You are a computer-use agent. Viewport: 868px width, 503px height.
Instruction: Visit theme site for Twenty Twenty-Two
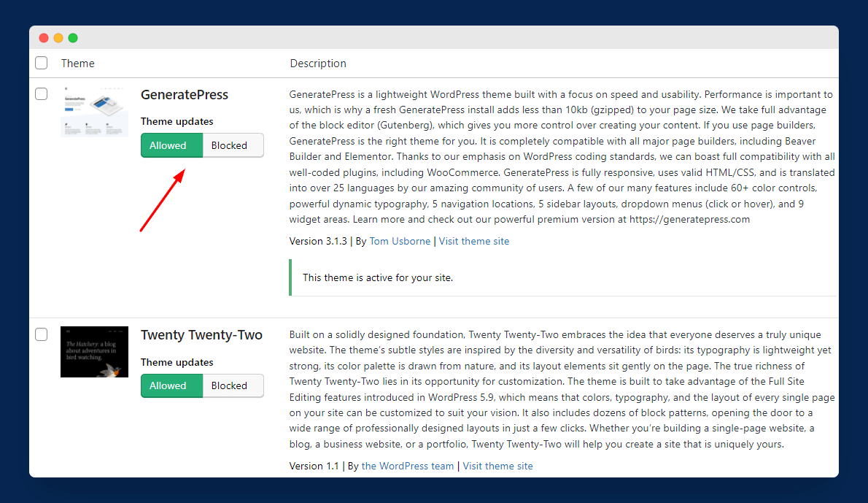[x=498, y=466]
